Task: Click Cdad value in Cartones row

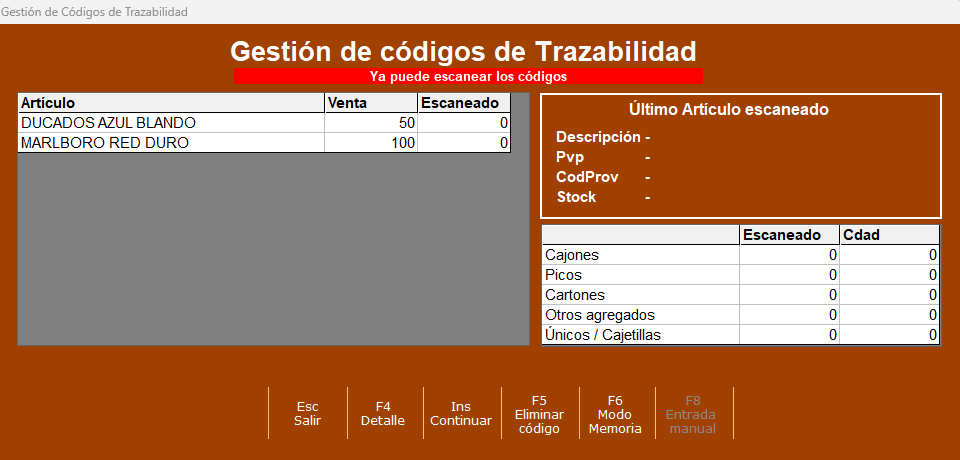Action: click(890, 295)
